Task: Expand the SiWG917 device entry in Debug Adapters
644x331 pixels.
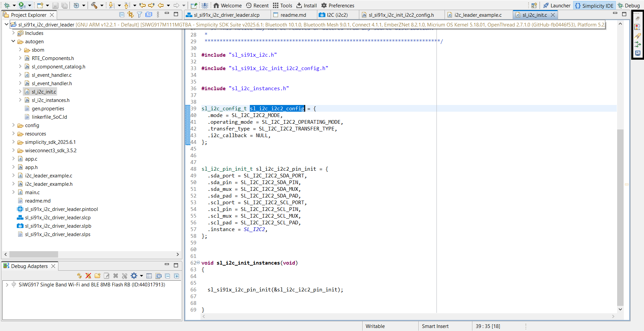Action: [x=6, y=284]
